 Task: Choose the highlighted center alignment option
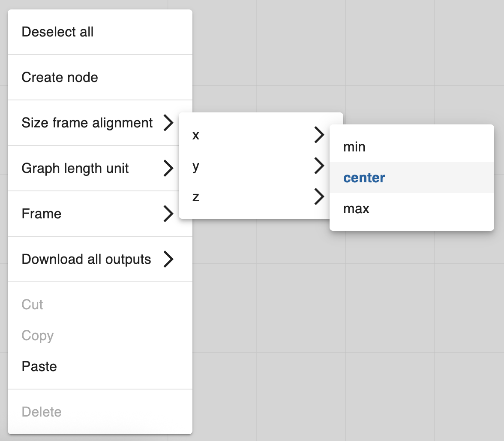click(x=364, y=178)
